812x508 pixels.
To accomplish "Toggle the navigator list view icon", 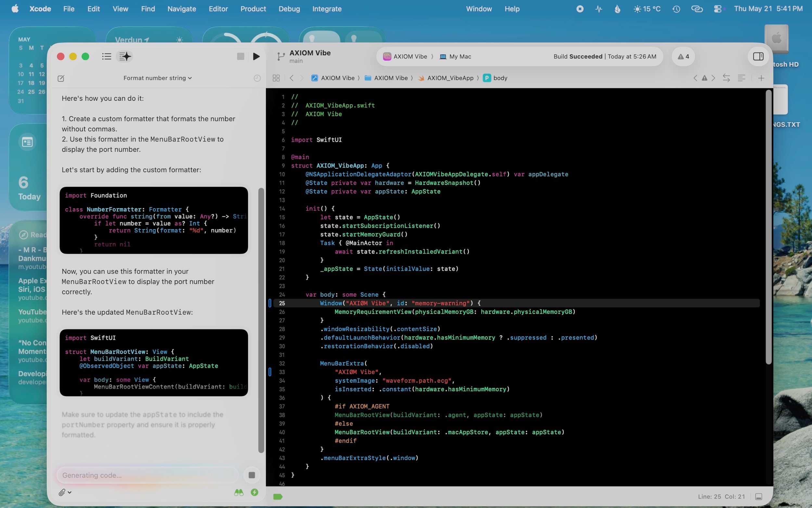I will (x=107, y=57).
